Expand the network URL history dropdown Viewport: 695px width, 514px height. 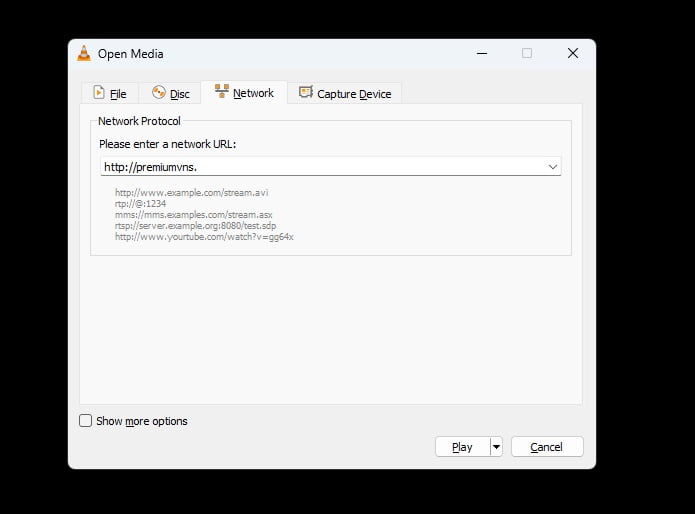click(552, 167)
